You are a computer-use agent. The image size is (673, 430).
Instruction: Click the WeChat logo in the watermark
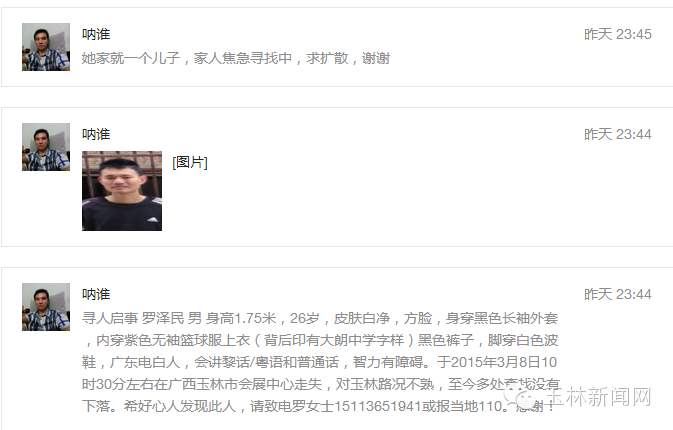coord(523,397)
